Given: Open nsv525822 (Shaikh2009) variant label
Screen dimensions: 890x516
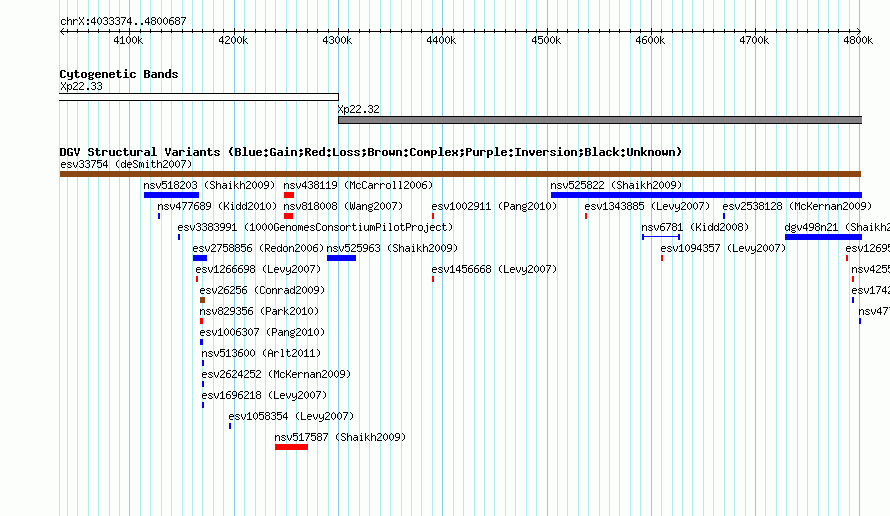Looking at the screenshot, I should coord(616,186).
